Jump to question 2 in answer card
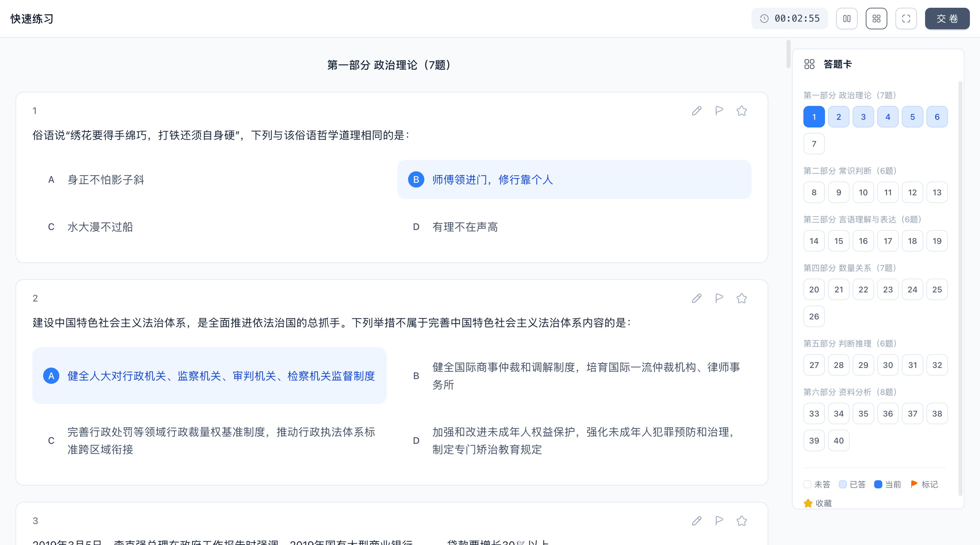This screenshot has height=545, width=980. (838, 117)
